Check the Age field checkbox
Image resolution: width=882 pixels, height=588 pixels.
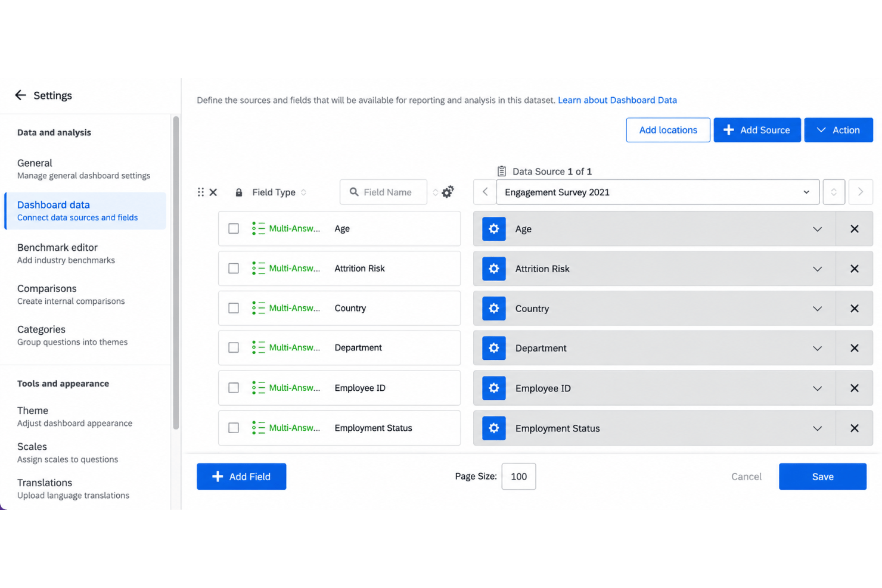234,229
